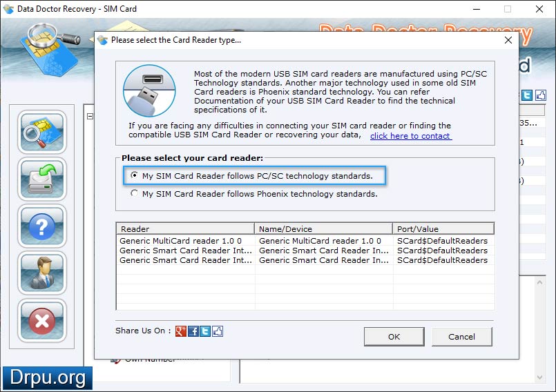The image size is (556, 392).
Task: Click the SIM card search icon in sidebar
Action: click(42, 133)
